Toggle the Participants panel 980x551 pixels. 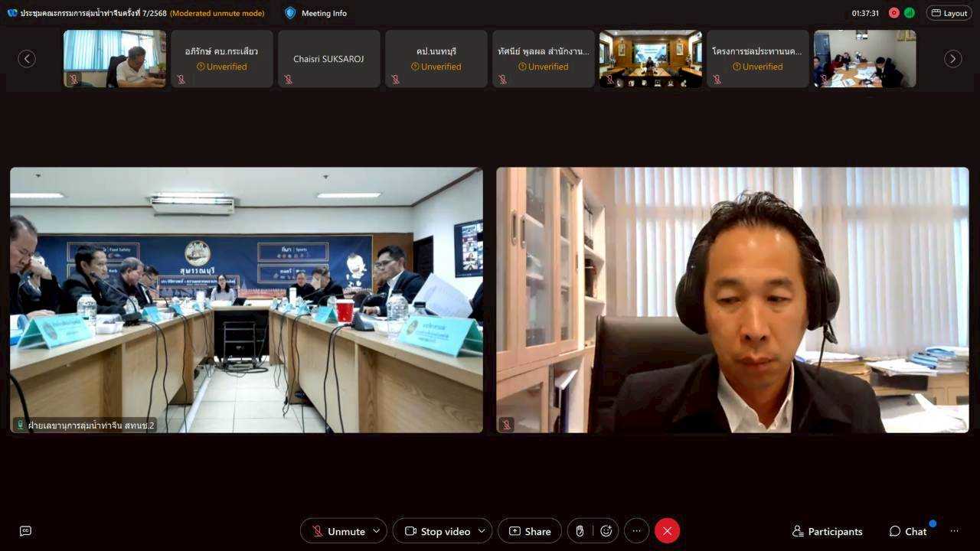827,531
